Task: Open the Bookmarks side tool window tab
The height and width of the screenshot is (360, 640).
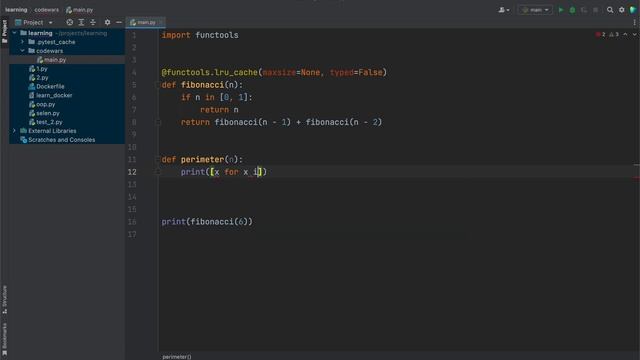Action: coord(4,339)
